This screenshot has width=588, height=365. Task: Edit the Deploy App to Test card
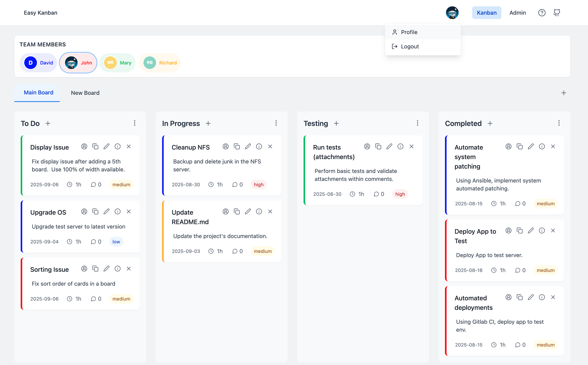click(x=531, y=230)
